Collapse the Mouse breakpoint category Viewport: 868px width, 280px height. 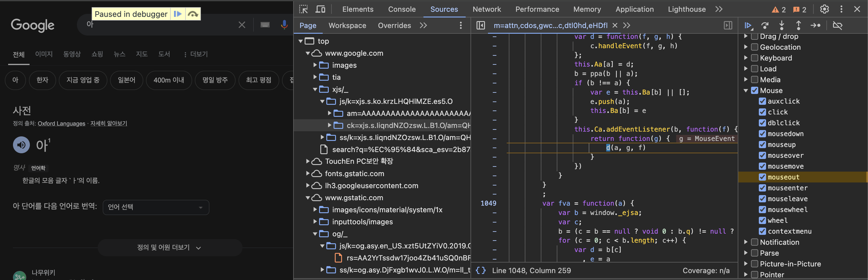[x=746, y=91]
